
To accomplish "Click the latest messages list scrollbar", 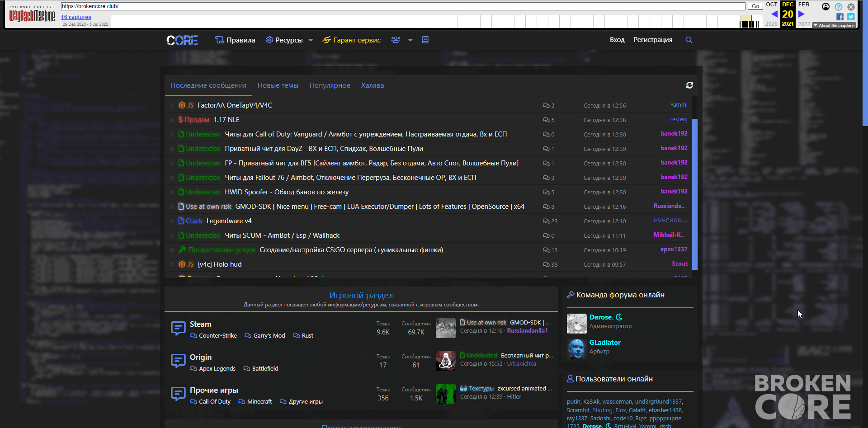I will pos(695,194).
